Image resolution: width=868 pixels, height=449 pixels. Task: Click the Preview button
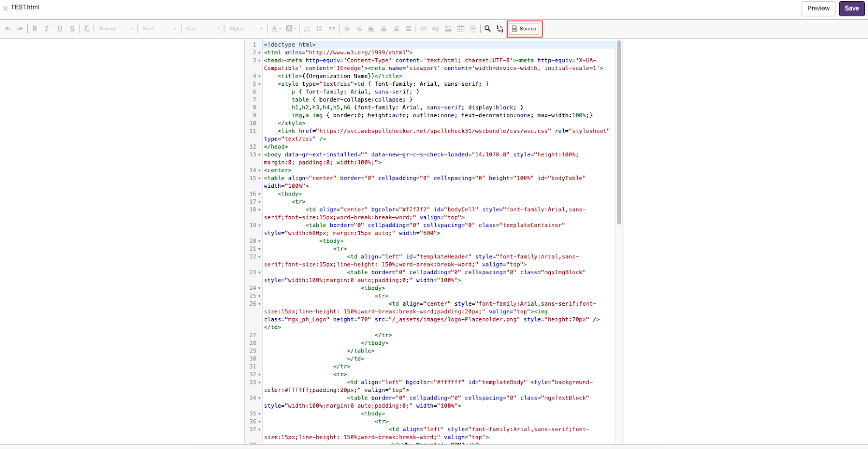(818, 8)
